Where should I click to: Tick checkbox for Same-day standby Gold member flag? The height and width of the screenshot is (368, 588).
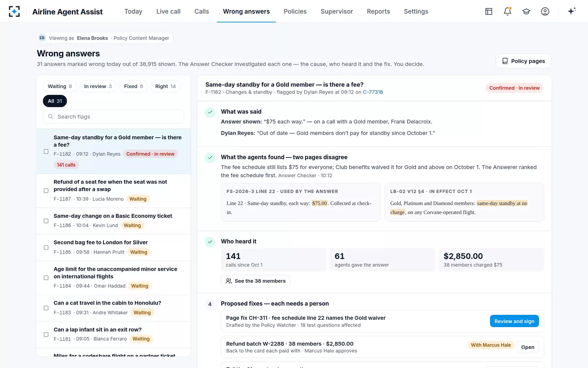coord(46,151)
